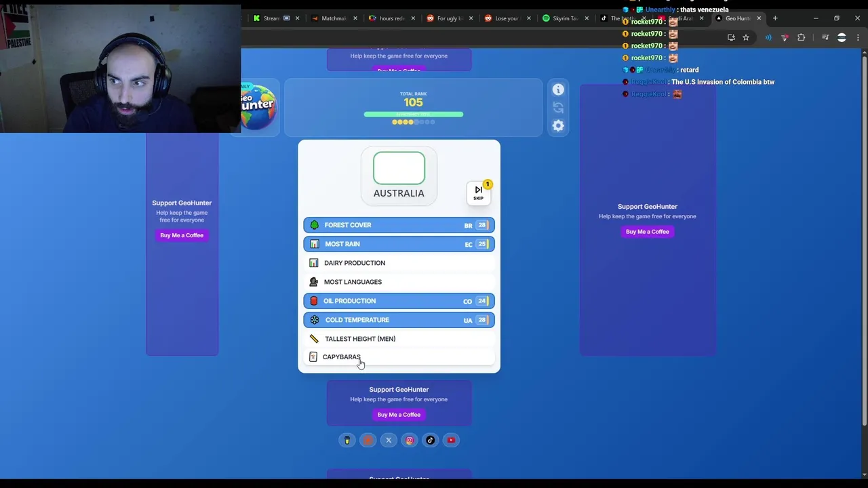Assign Australia to Most Languages
This screenshot has width=868, height=488.
pyautogui.click(x=399, y=282)
